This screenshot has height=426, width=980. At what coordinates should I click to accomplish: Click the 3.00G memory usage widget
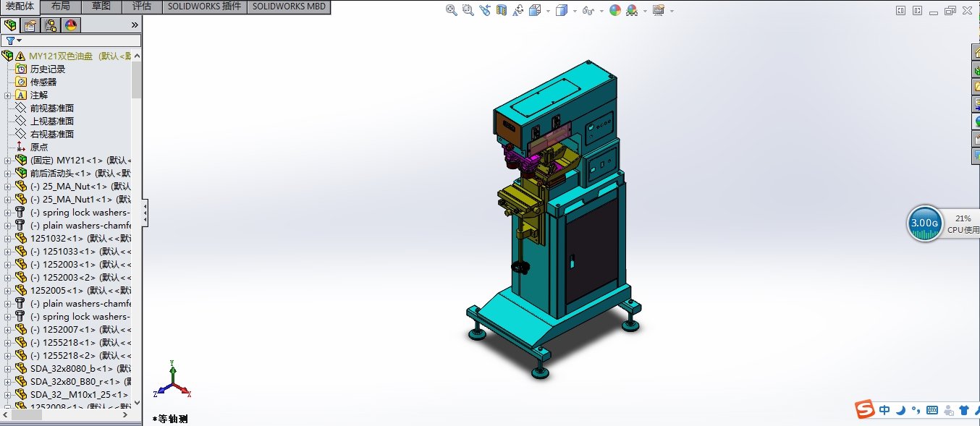(924, 223)
